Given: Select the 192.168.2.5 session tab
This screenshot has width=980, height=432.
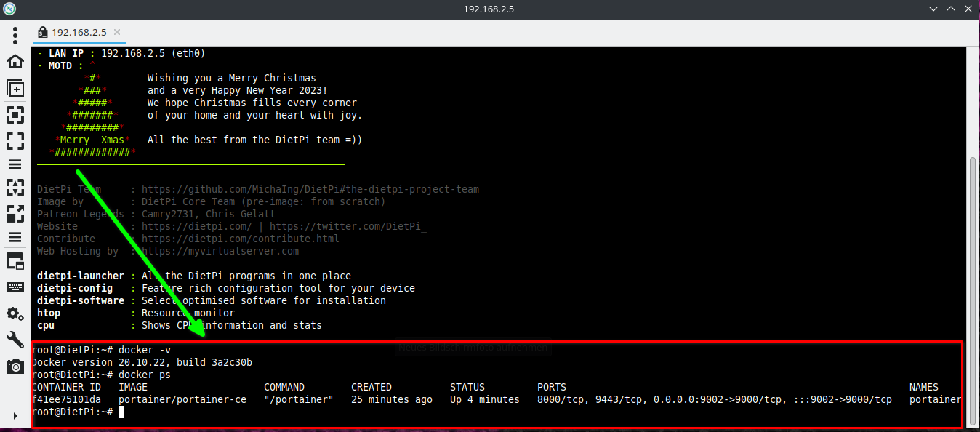Looking at the screenshot, I should [x=80, y=32].
